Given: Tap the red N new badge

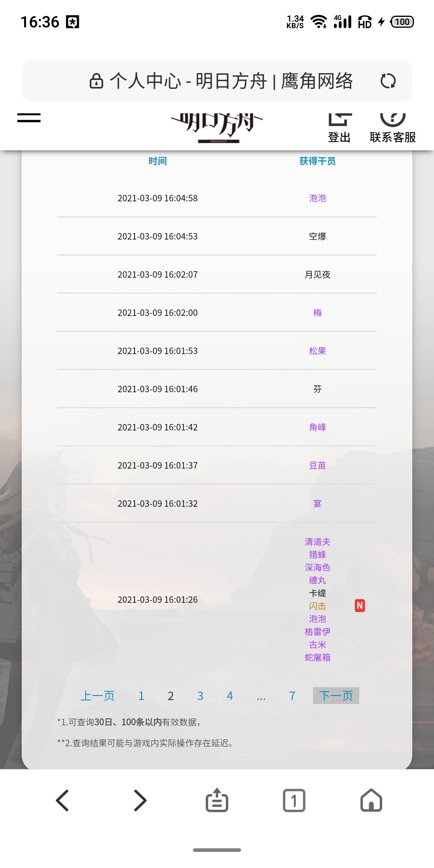Looking at the screenshot, I should (360, 606).
